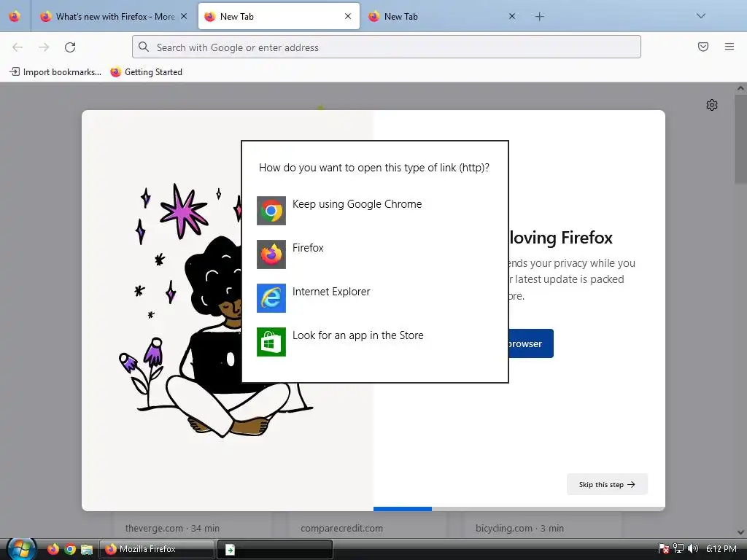Close the active New Tab
The width and height of the screenshot is (747, 560).
click(348, 16)
